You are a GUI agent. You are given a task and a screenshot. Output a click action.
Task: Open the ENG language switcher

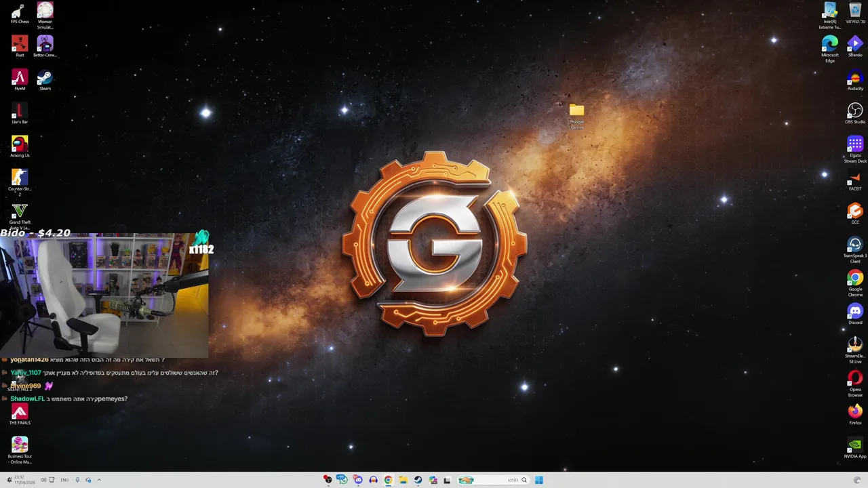64,480
